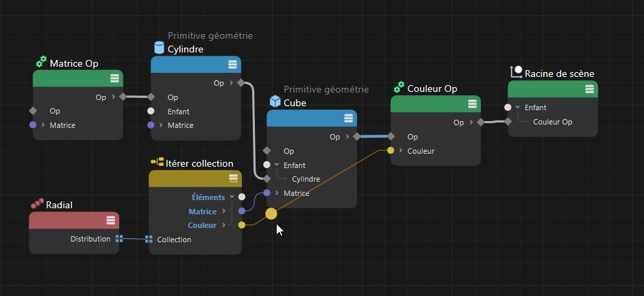The height and width of the screenshot is (296, 644).
Task: Click the Matrice Op gear icon
Action: coord(41,63)
